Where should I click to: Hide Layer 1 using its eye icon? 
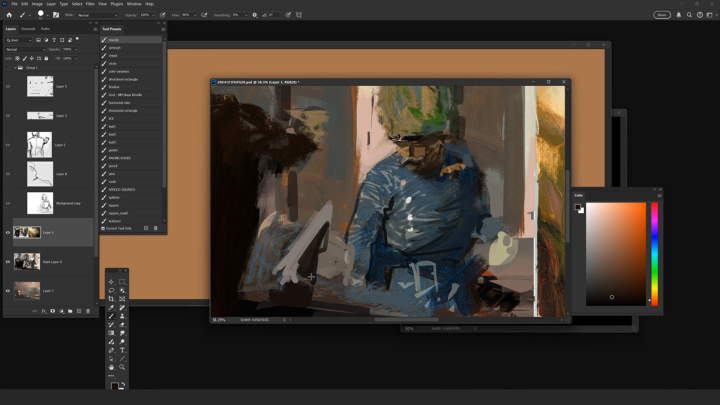[8, 232]
